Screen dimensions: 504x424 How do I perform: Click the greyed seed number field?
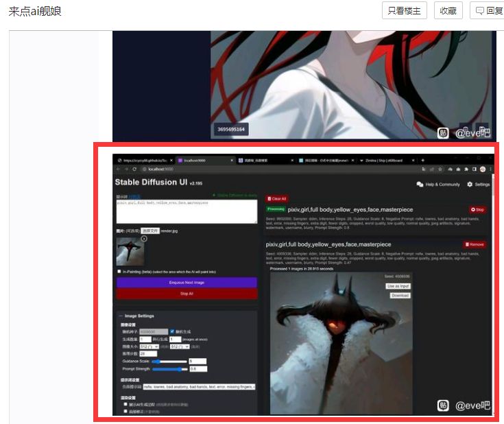pos(154,331)
